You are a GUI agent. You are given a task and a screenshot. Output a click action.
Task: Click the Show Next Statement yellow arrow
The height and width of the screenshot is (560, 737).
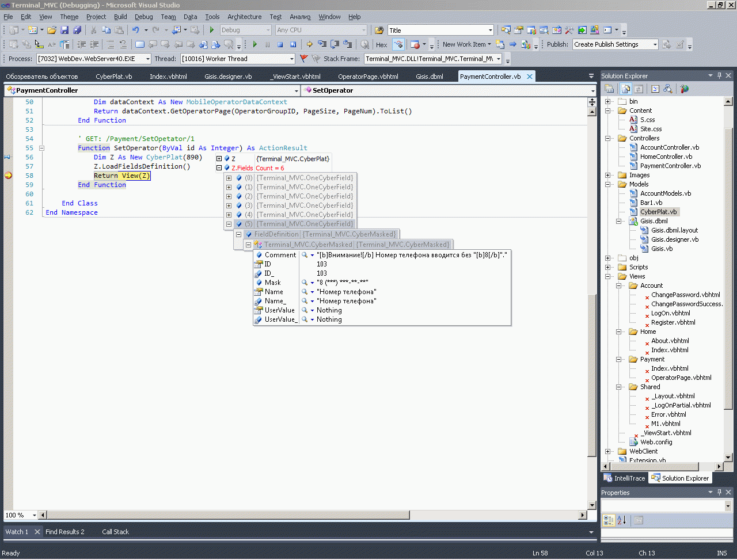click(309, 44)
